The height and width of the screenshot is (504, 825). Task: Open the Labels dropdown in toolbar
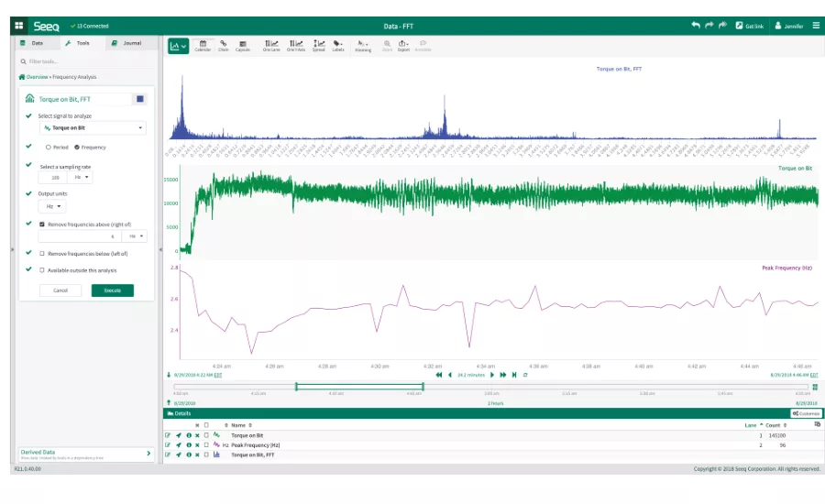(x=338, y=46)
